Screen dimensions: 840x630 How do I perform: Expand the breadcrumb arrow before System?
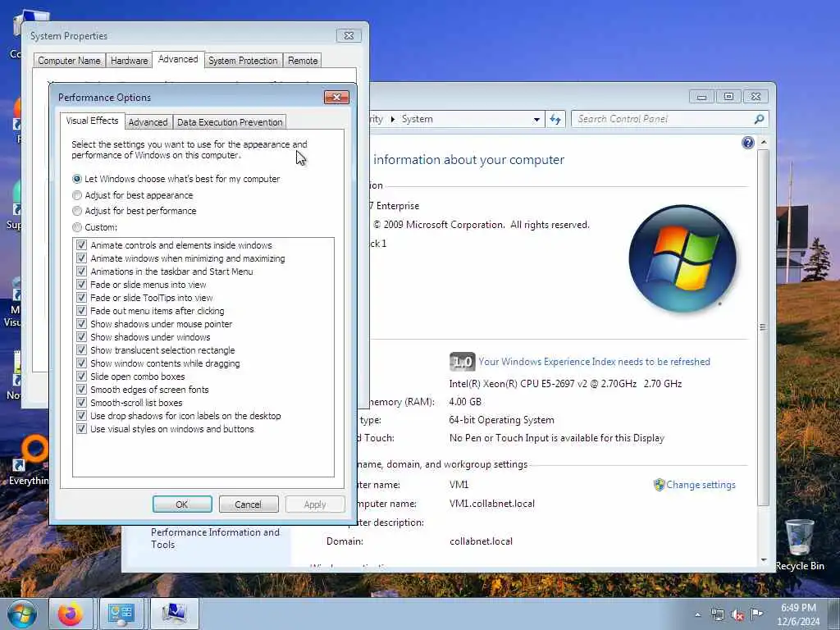(x=393, y=119)
